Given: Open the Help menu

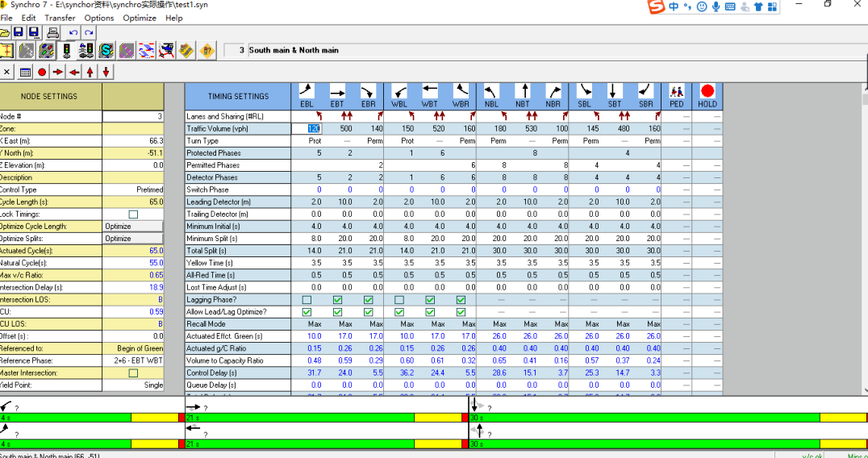Looking at the screenshot, I should point(173,18).
